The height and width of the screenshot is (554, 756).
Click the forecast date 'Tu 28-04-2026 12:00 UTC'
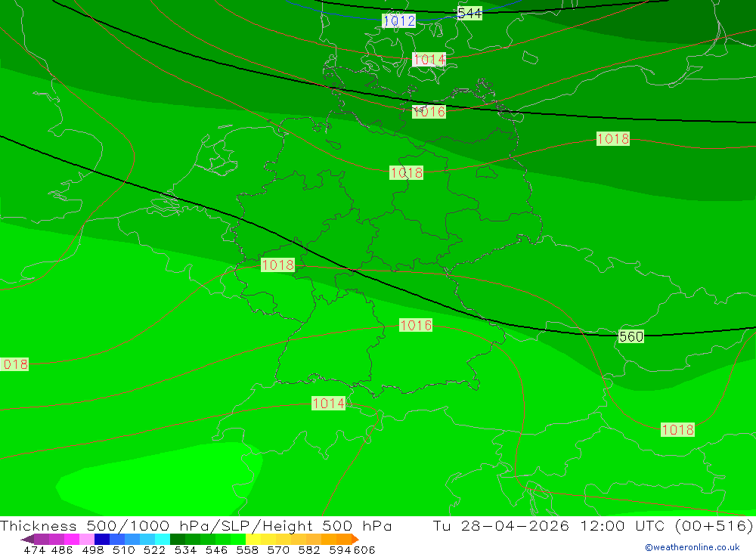click(x=548, y=525)
